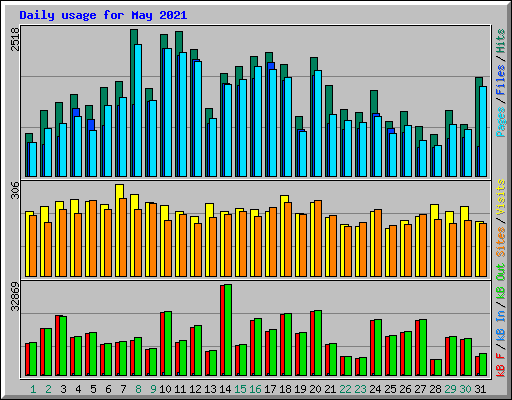Click the 'Pages' legend label
512x400 pixels.
pyautogui.click(x=501, y=122)
